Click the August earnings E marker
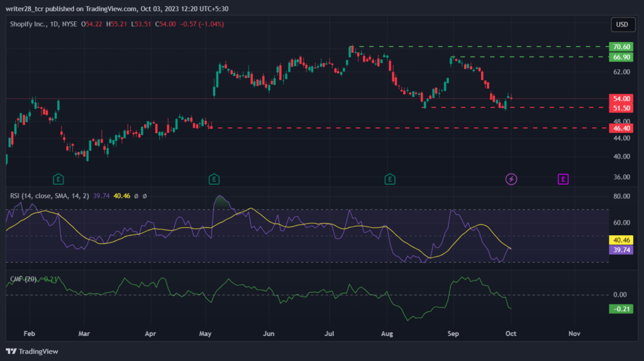The height and width of the screenshot is (361, 644). point(390,179)
